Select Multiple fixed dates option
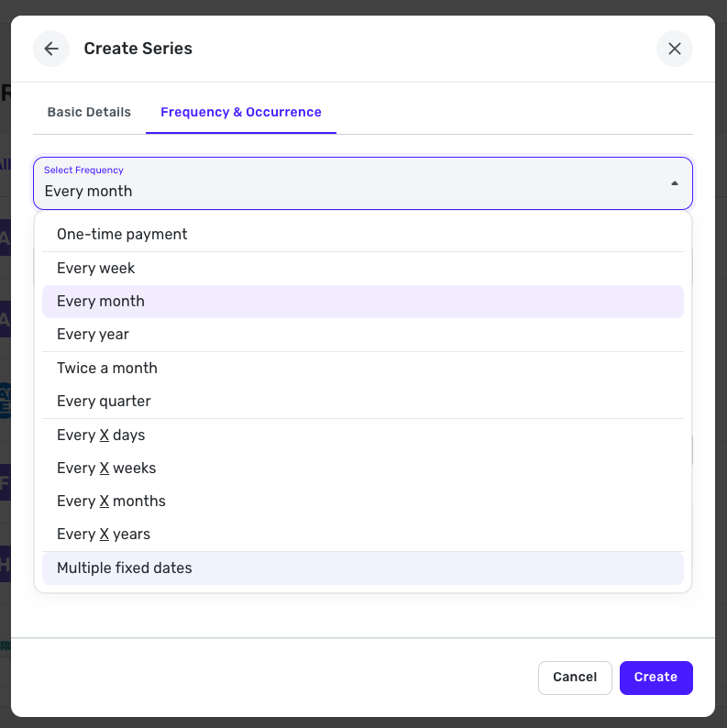 pos(125,568)
